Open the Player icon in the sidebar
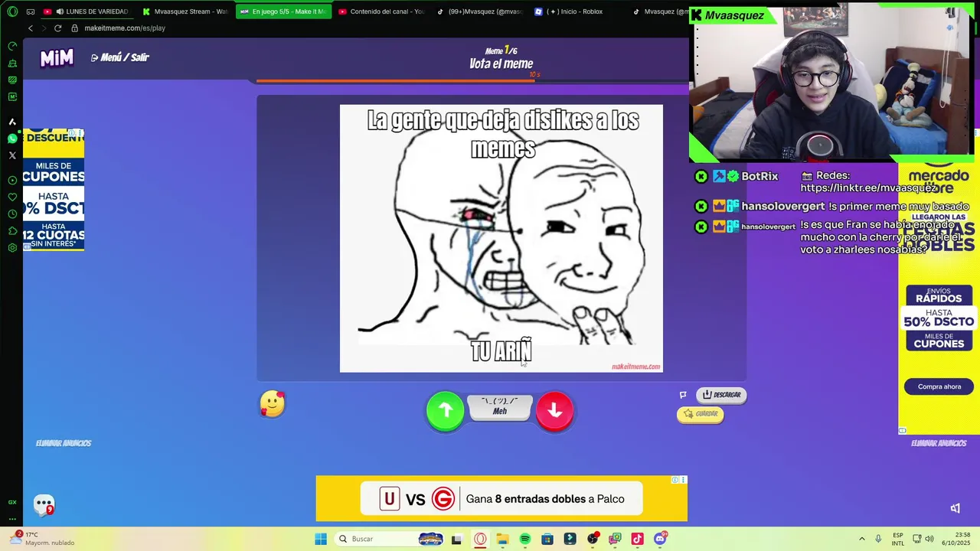Image resolution: width=980 pixels, height=551 pixels. pyautogui.click(x=12, y=181)
